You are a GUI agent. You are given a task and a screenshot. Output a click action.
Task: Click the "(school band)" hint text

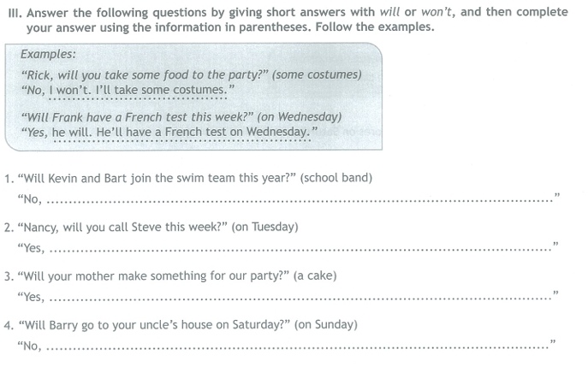[336, 178]
